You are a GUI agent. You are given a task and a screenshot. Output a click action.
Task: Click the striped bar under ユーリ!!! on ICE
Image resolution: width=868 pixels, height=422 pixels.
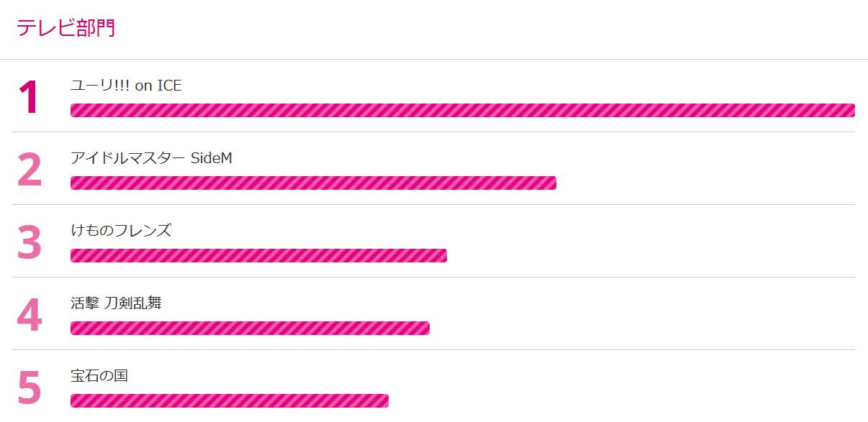tap(462, 110)
